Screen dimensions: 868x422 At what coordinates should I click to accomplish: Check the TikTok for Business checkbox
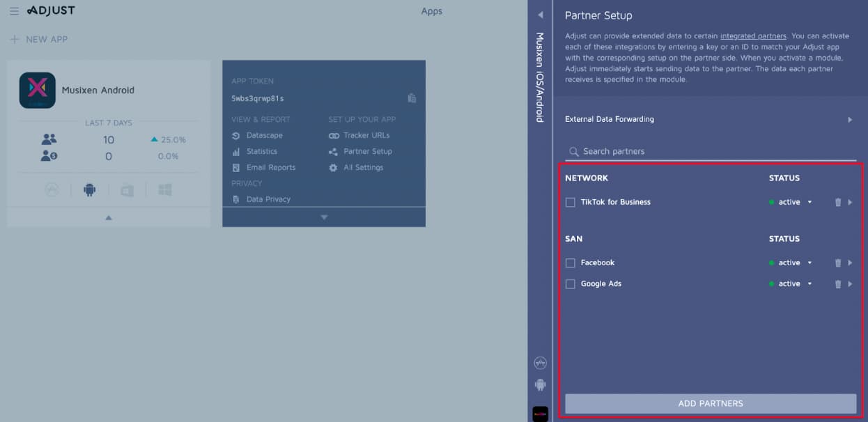pyautogui.click(x=570, y=202)
